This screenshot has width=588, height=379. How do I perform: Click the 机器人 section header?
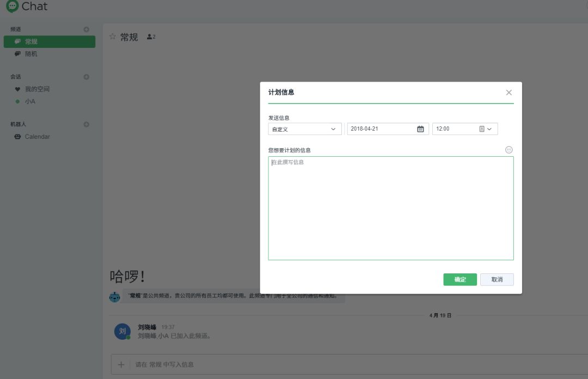pyautogui.click(x=18, y=124)
